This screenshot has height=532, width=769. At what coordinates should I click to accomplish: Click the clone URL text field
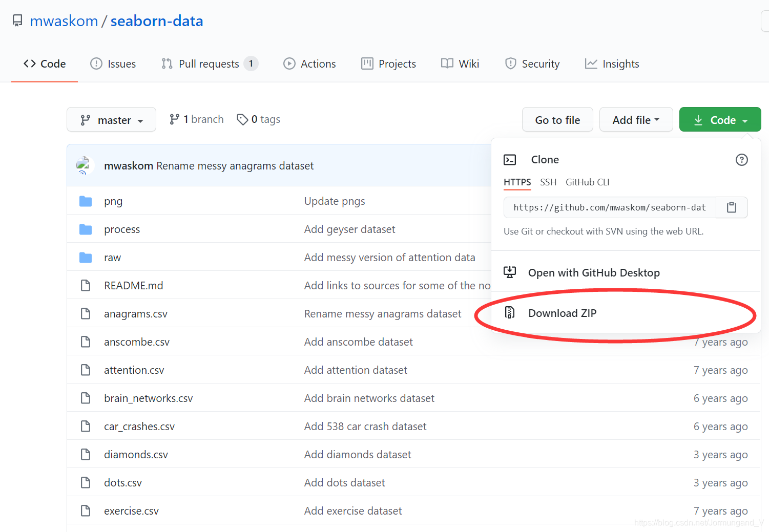(x=610, y=207)
